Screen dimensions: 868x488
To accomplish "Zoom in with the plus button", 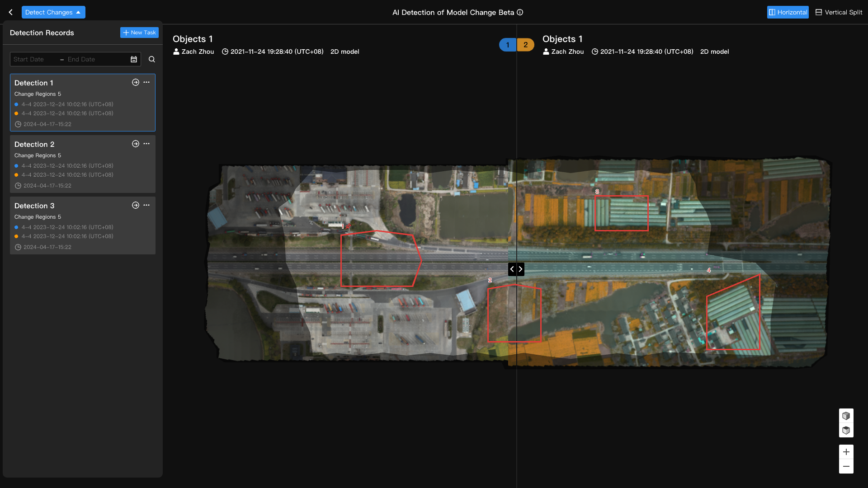I will pos(846,452).
